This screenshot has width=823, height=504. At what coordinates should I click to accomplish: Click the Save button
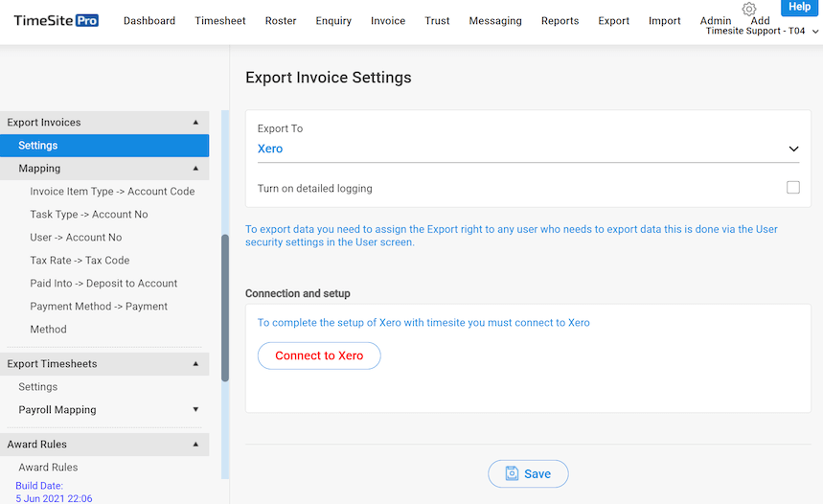(x=528, y=473)
